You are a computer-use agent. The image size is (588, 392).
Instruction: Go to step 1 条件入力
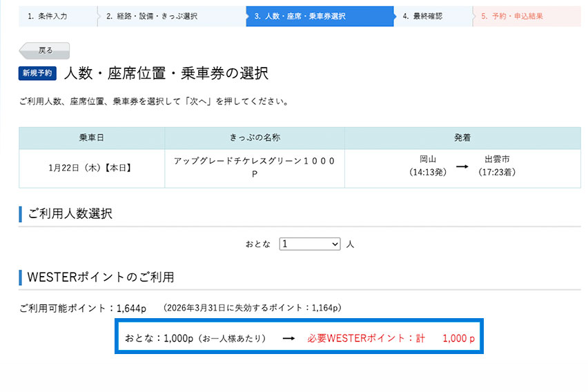click(52, 16)
